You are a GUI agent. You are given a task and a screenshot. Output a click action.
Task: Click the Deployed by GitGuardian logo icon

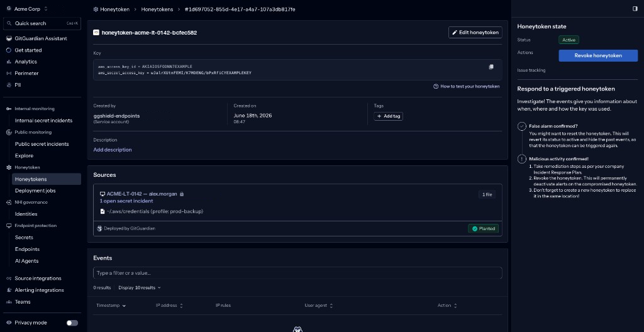click(x=99, y=228)
